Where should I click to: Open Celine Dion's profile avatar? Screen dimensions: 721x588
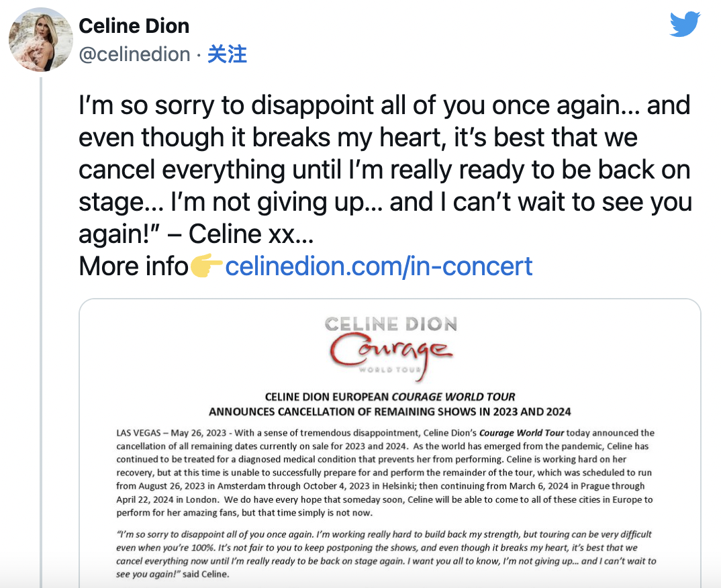[x=40, y=40]
